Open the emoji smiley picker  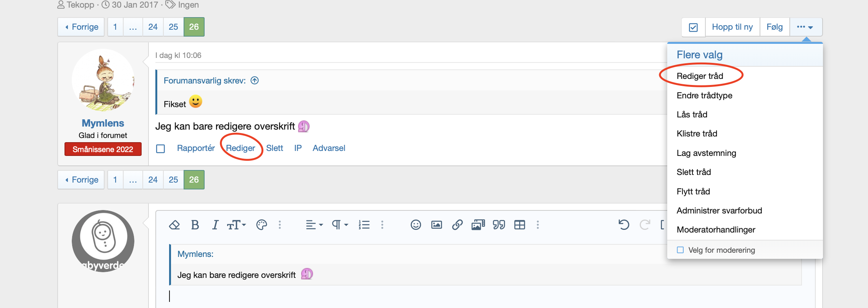pyautogui.click(x=416, y=225)
